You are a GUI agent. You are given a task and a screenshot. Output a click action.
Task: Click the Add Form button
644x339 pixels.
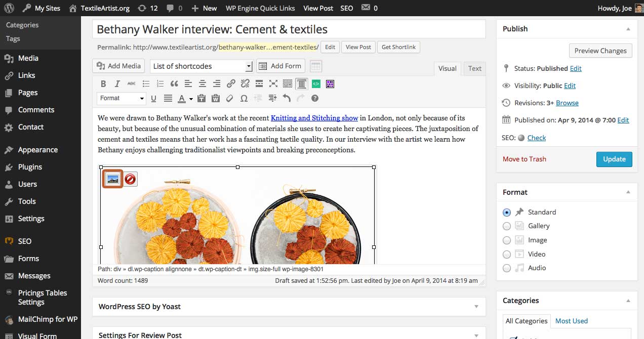(281, 66)
